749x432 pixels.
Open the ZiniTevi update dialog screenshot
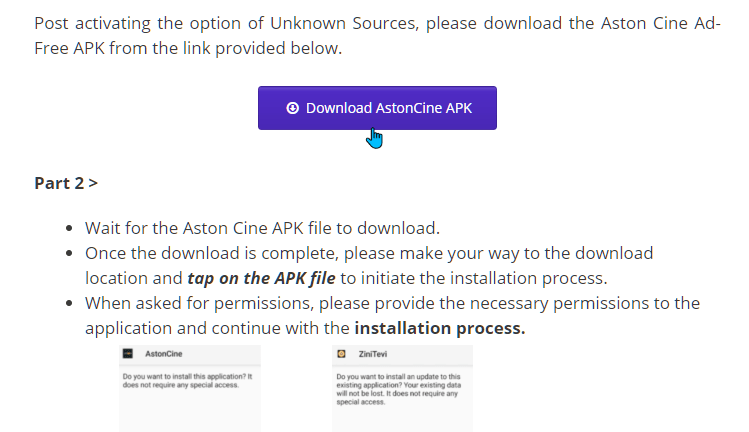tap(402, 389)
